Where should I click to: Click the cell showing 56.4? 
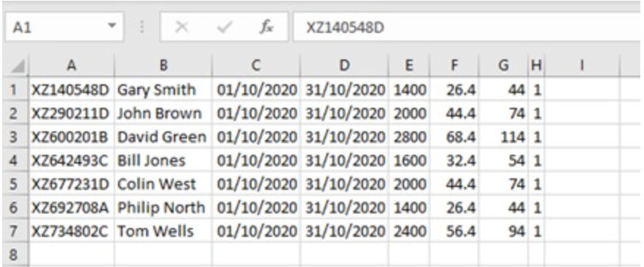(x=454, y=231)
